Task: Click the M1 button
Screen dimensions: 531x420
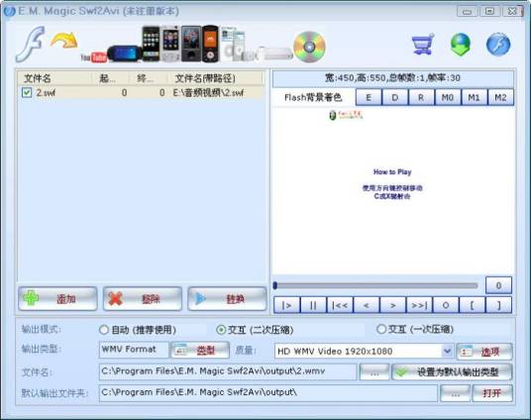Action: [474, 97]
